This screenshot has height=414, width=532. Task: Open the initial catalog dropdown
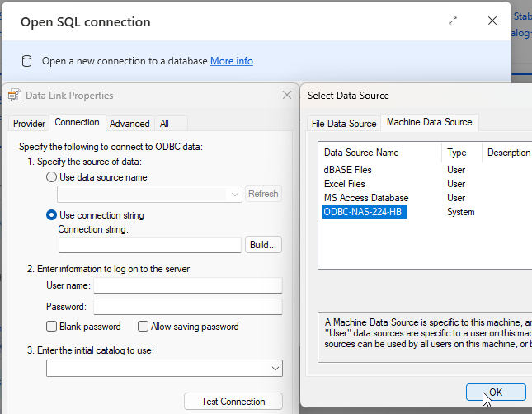(x=275, y=369)
